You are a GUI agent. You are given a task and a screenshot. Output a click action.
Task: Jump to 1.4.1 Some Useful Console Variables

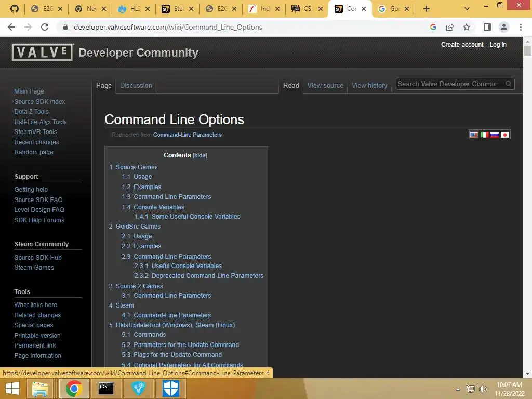(187, 217)
